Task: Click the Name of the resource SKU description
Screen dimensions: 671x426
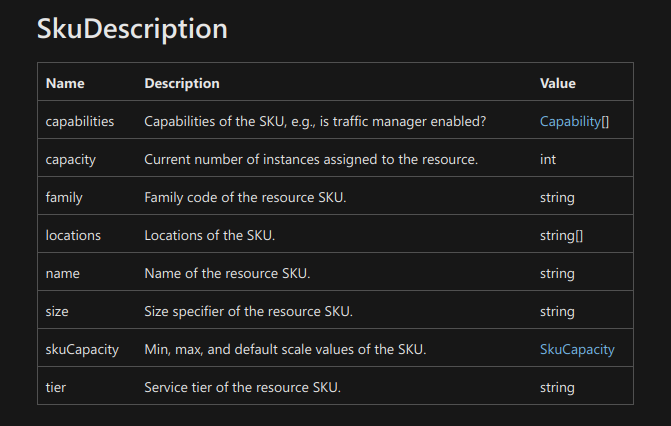Action: (x=227, y=274)
